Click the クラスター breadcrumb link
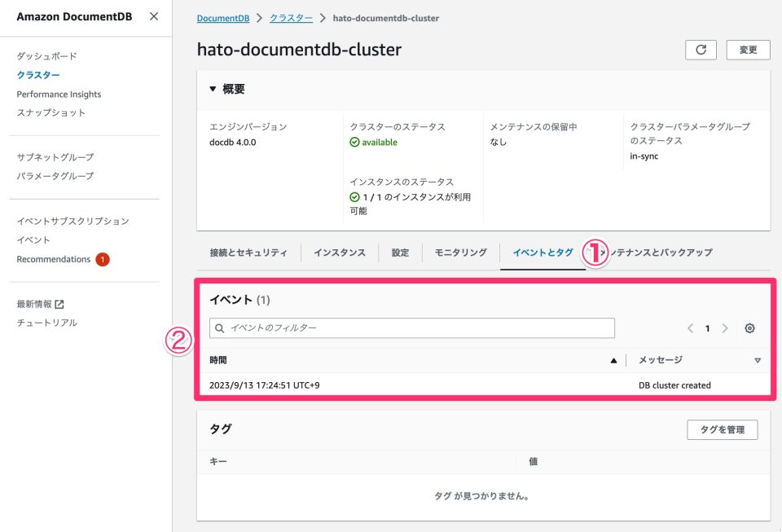This screenshot has width=782, height=532. pyautogui.click(x=292, y=18)
